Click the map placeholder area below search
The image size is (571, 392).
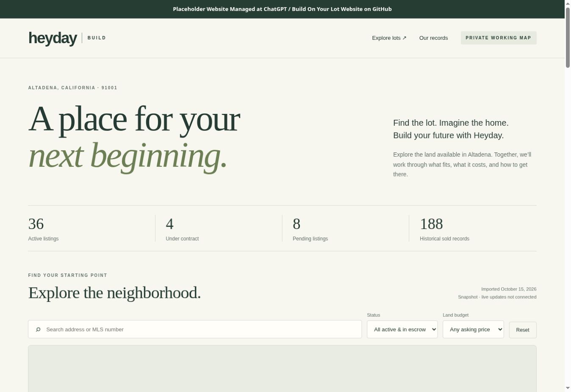point(282,368)
